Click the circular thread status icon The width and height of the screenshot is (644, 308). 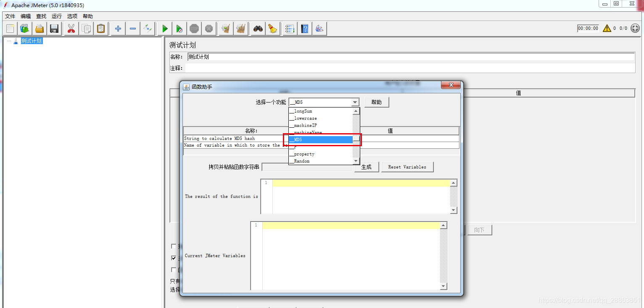(x=635, y=28)
